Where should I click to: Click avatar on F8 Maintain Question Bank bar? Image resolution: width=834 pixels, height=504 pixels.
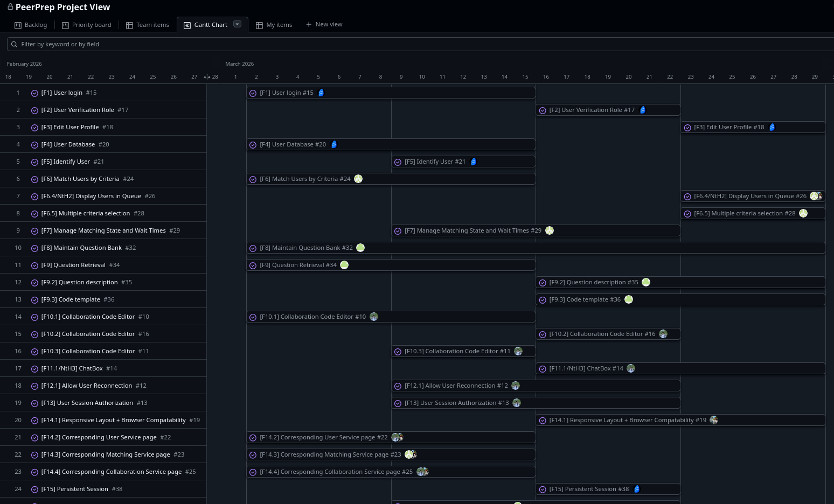click(360, 248)
